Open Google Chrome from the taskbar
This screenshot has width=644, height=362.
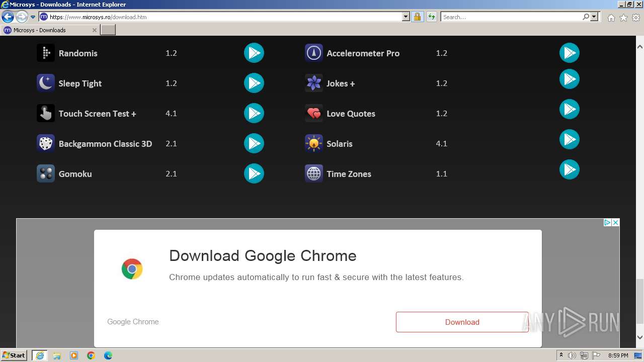tap(91, 355)
